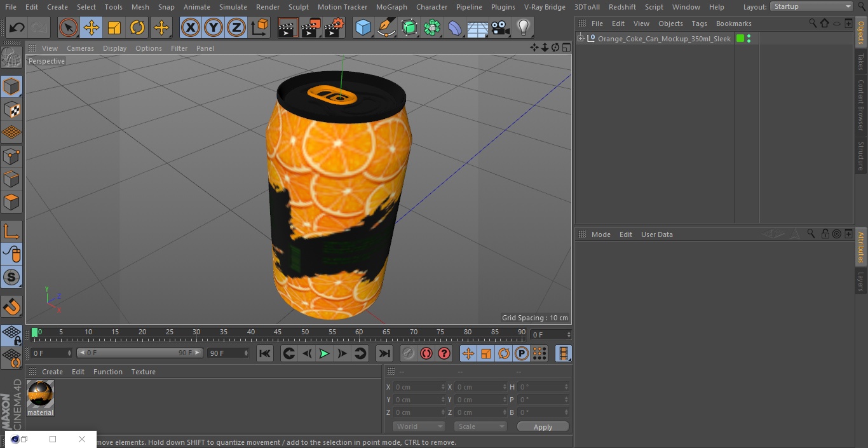Click Render View clapperboard icon
The height and width of the screenshot is (448, 868).
(288, 27)
